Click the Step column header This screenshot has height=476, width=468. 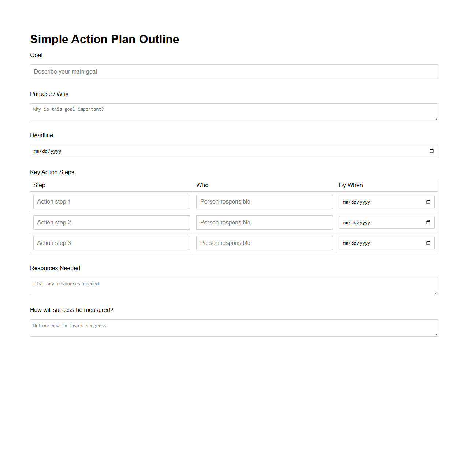tap(39, 185)
